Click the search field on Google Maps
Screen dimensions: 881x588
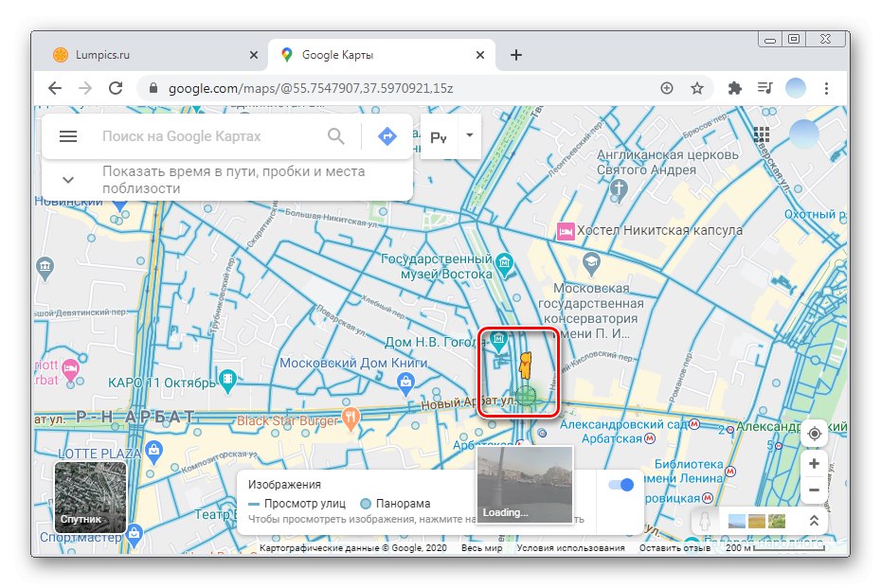click(208, 136)
